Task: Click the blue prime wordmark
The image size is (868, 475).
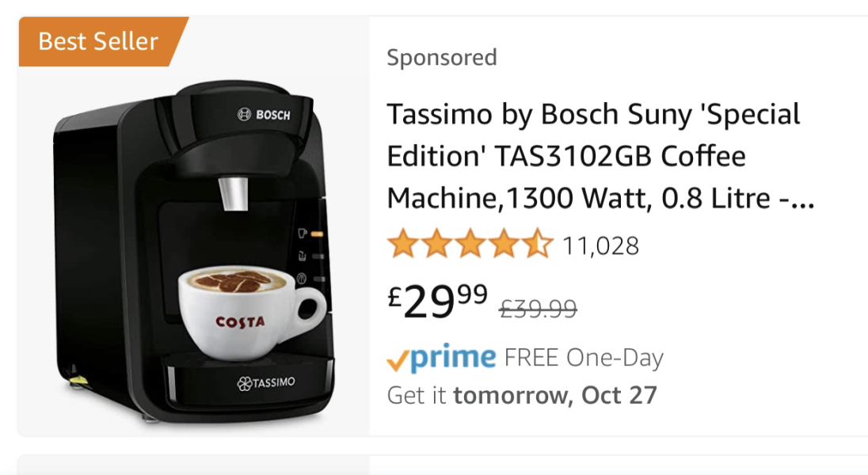Action: 452,359
